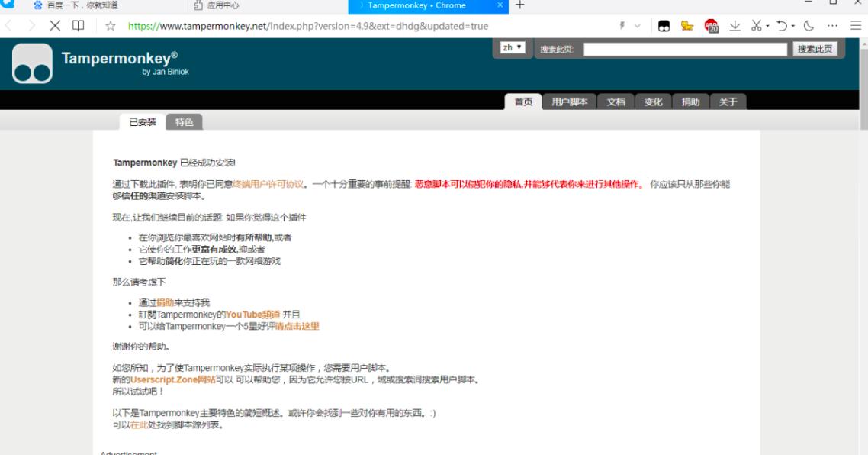Switch to the 特色 tab
The image size is (868, 455).
click(184, 121)
